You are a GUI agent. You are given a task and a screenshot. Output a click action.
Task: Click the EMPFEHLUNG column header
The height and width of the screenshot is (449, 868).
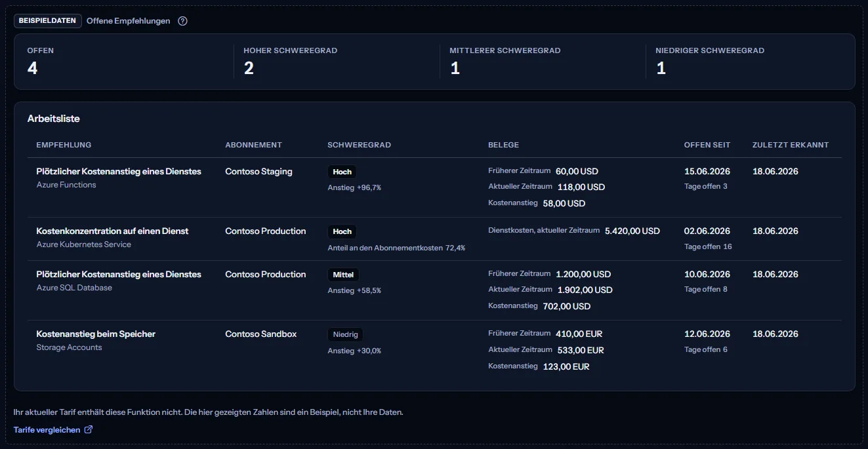[x=64, y=145]
